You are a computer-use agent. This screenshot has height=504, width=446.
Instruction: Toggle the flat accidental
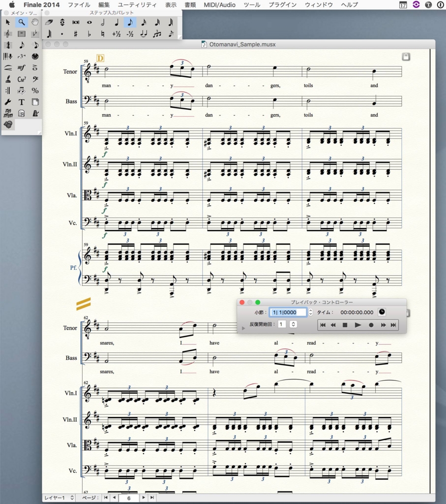tap(89, 34)
